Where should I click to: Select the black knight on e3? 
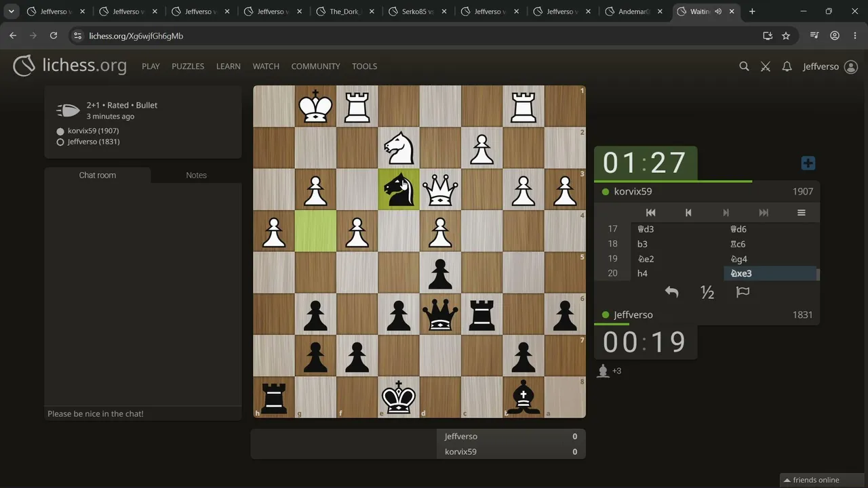(x=399, y=189)
